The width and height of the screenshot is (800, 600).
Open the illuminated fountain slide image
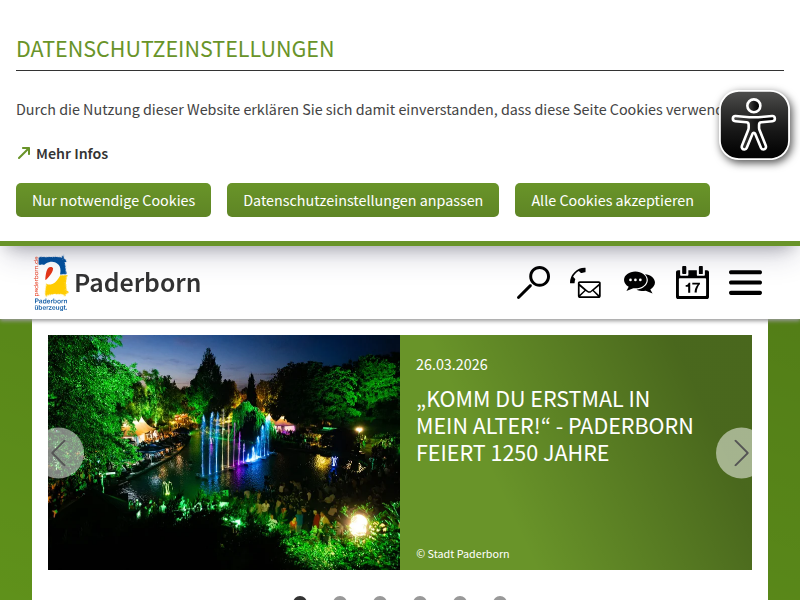pos(224,452)
